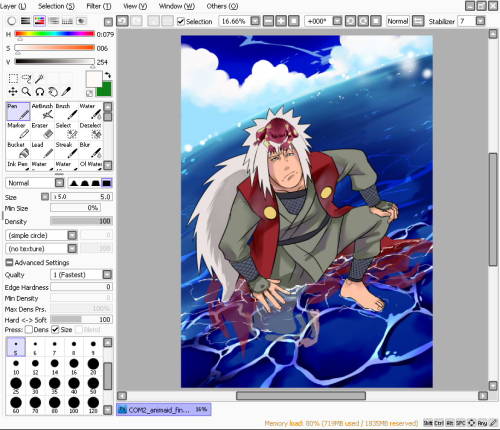Open the Layer menu
This screenshot has width=500, height=430.
(x=13, y=6)
